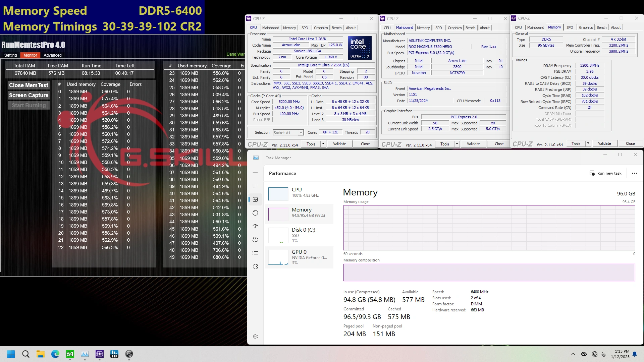The image size is (644, 362).
Task: Click the Screen Capture button in MemTest
Action: coord(28,95)
